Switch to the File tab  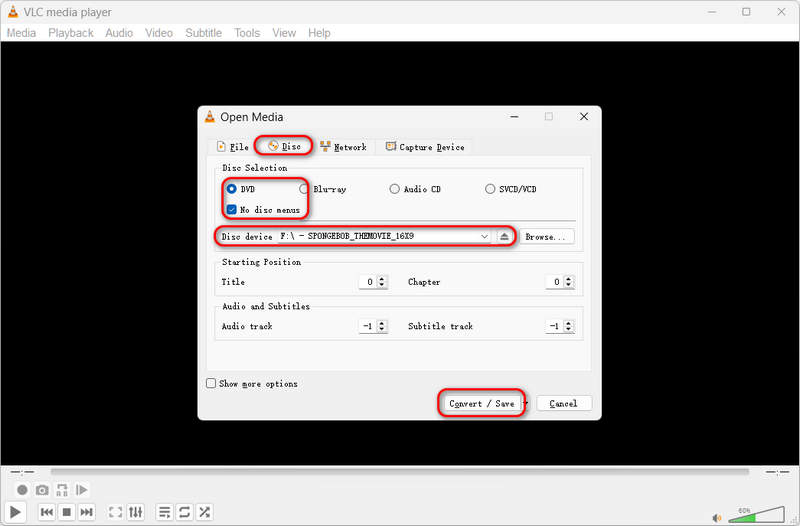point(233,147)
